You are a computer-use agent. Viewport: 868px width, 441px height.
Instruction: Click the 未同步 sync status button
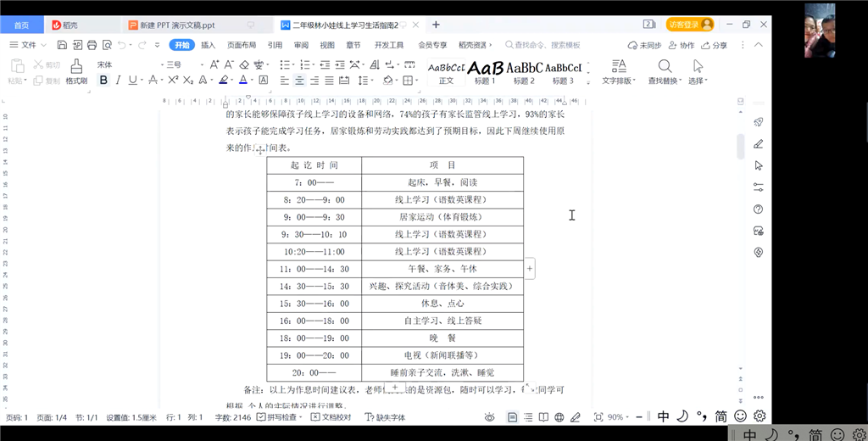[644, 45]
